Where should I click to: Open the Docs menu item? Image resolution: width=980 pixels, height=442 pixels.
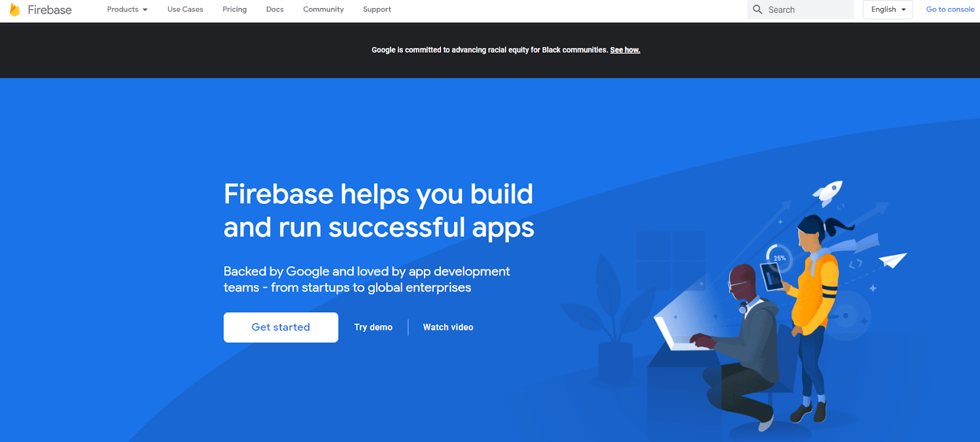(x=275, y=9)
